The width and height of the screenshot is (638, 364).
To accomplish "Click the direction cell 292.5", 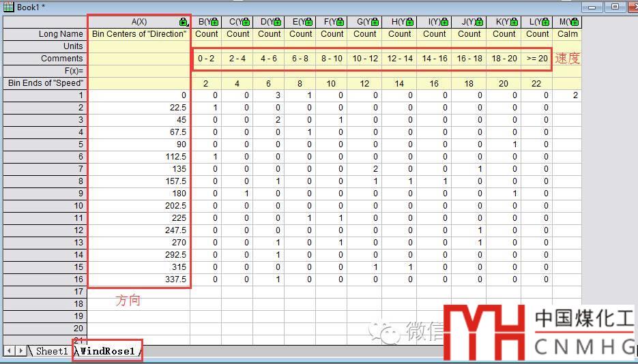I will point(139,255).
